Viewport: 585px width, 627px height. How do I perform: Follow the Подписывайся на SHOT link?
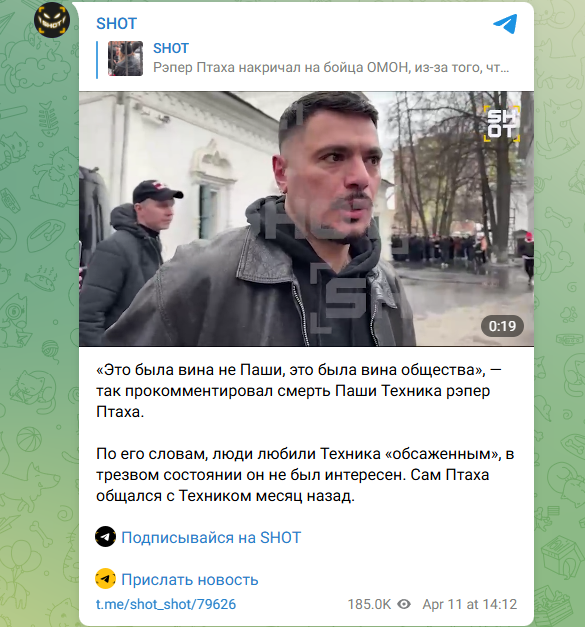pos(211,538)
